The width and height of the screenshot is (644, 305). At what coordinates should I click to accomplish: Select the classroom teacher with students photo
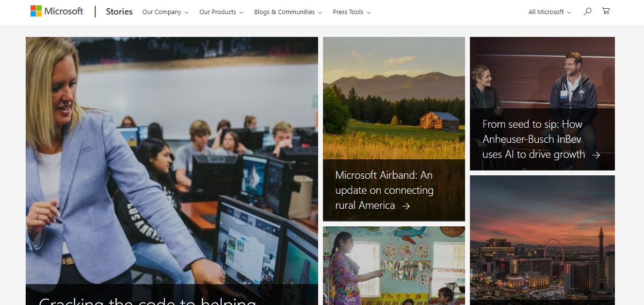[172, 160]
